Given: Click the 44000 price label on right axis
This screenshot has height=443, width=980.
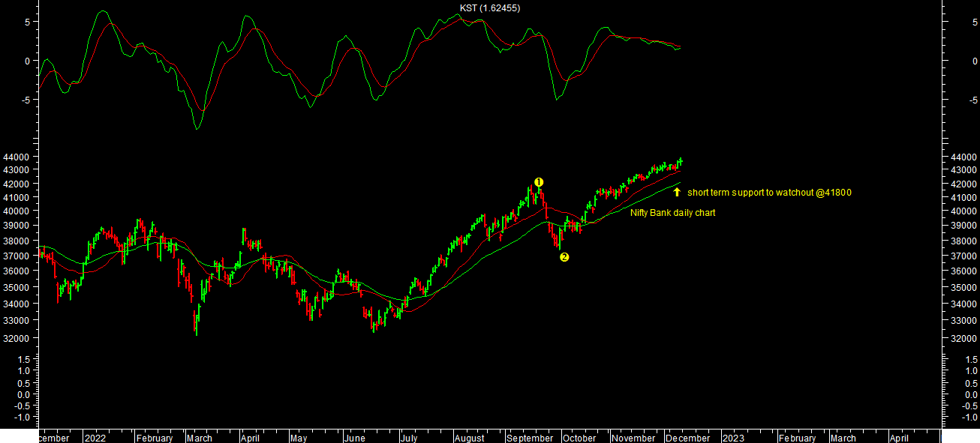Looking at the screenshot, I should pyautogui.click(x=963, y=157).
